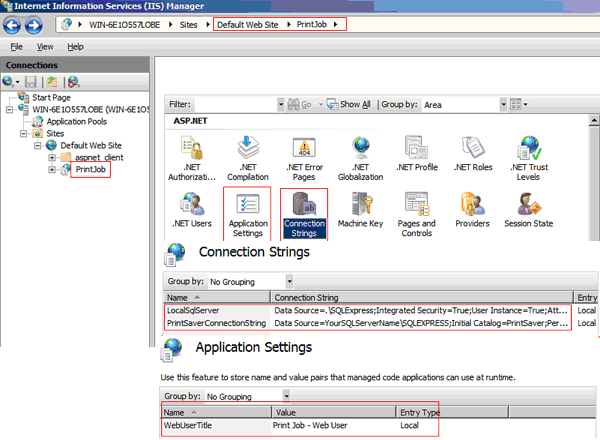
Task: Click Sites in the address breadcrumb
Action: pyautogui.click(x=189, y=25)
